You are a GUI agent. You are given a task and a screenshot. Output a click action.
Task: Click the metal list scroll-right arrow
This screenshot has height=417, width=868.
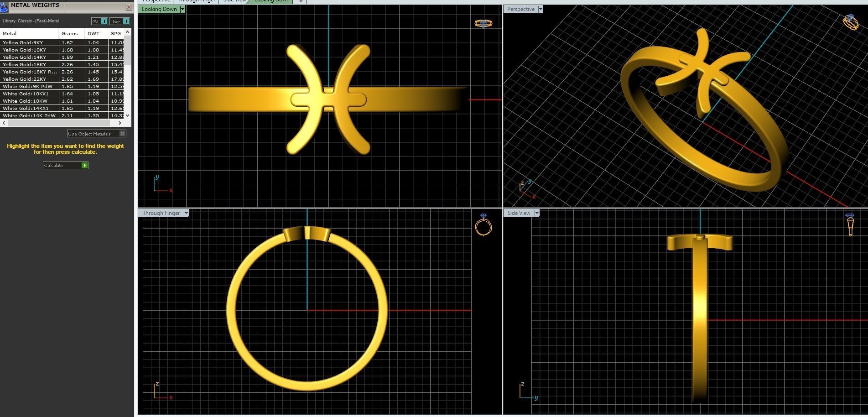point(120,123)
